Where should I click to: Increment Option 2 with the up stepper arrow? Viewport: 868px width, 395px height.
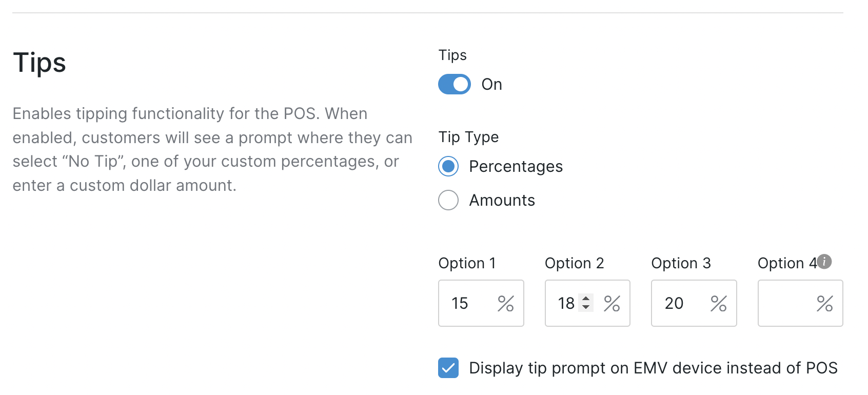pyautogui.click(x=586, y=299)
